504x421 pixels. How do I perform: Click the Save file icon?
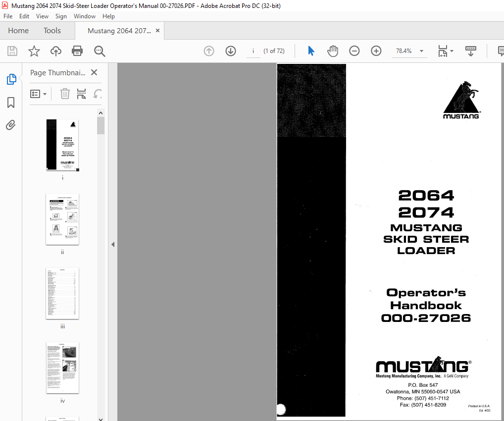pos(12,51)
